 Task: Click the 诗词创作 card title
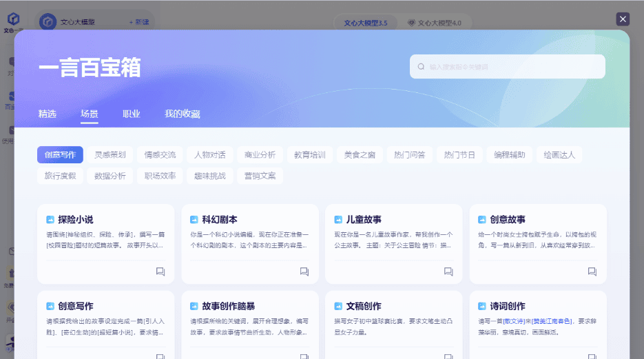(508, 306)
